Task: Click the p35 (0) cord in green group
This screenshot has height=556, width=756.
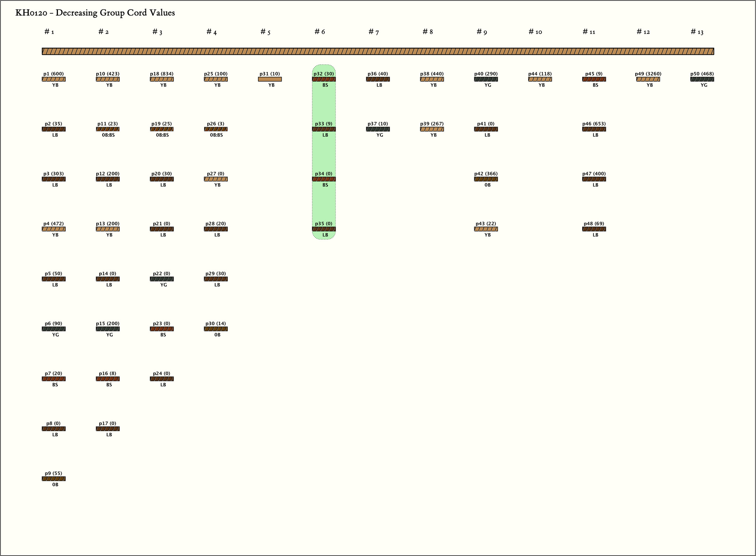Action: coord(324,229)
